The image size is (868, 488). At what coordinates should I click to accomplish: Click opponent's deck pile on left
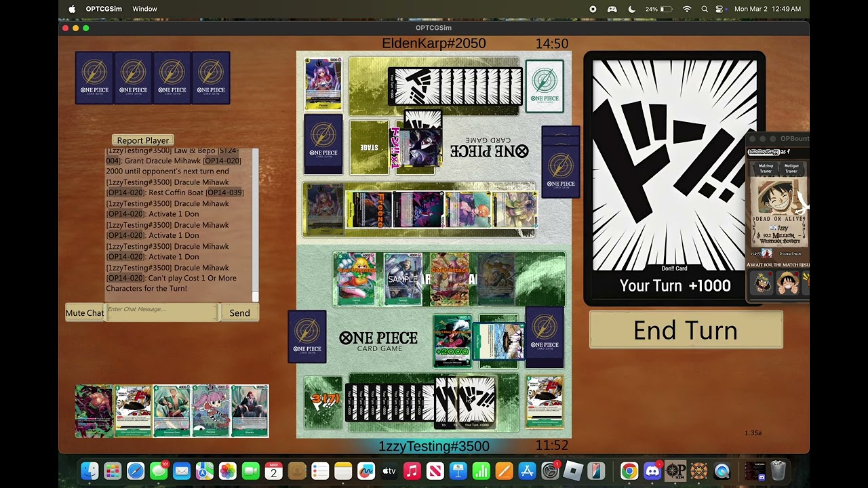tap(323, 144)
